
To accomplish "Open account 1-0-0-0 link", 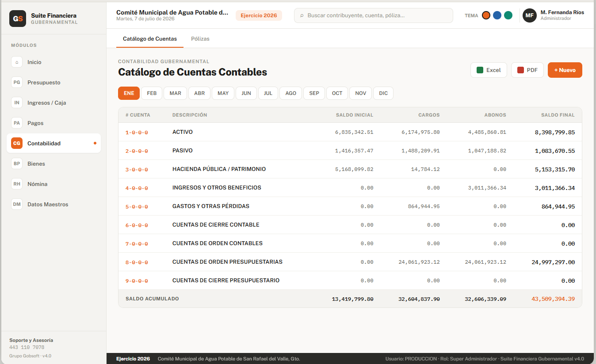I will pos(137,133).
